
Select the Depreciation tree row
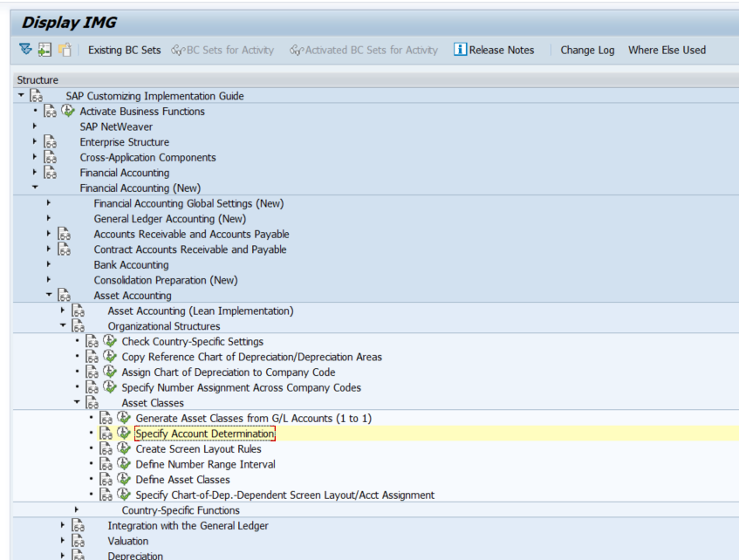click(135, 556)
